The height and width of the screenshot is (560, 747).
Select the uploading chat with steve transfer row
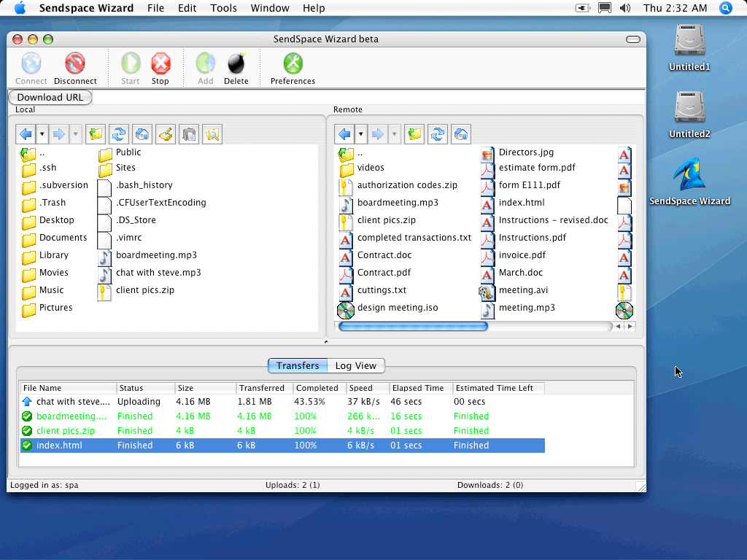click(x=282, y=402)
